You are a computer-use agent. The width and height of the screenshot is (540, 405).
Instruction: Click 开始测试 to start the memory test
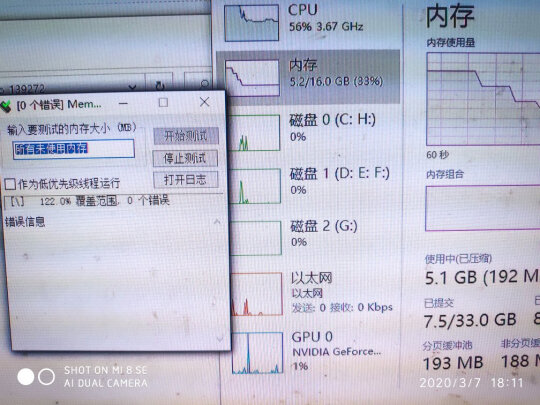click(186, 136)
